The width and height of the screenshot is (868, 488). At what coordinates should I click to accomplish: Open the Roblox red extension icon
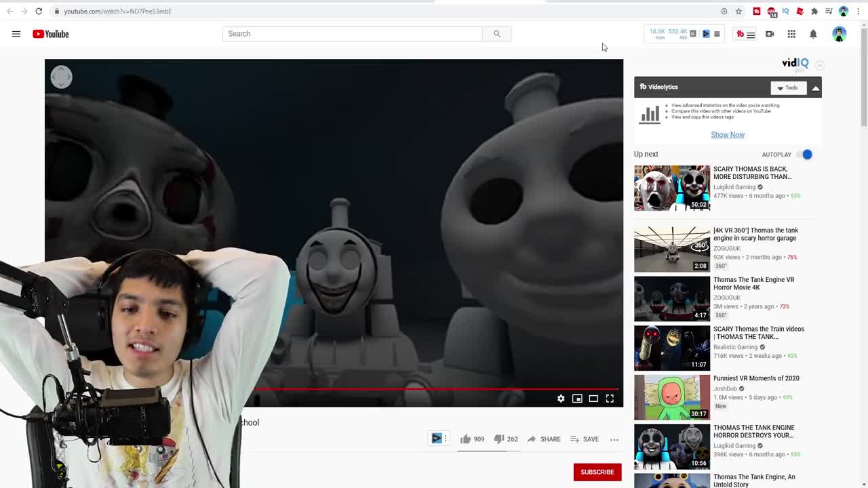click(x=800, y=11)
